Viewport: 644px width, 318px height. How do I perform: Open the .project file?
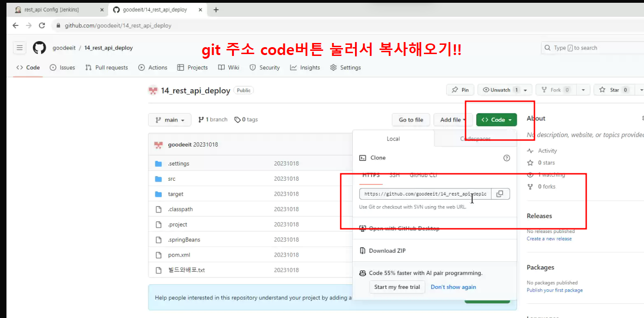[178, 225]
